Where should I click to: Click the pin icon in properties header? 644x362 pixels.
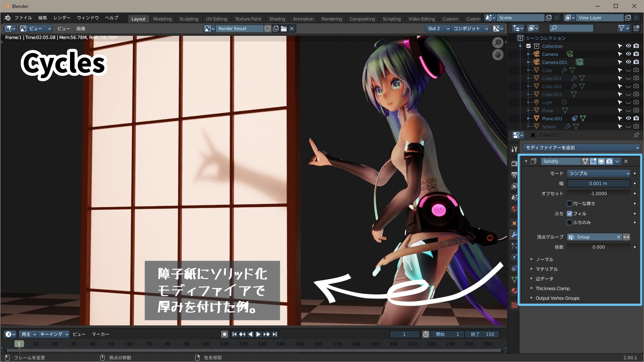point(636,135)
